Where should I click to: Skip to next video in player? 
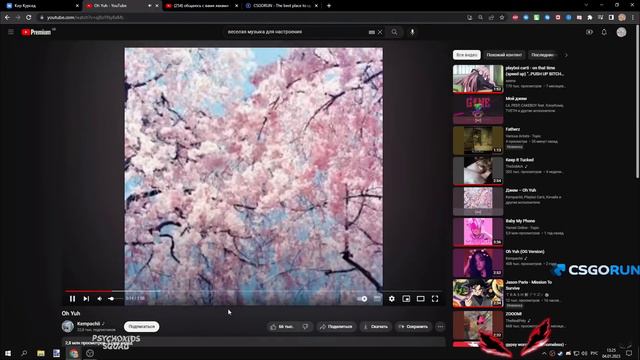pyautogui.click(x=86, y=299)
